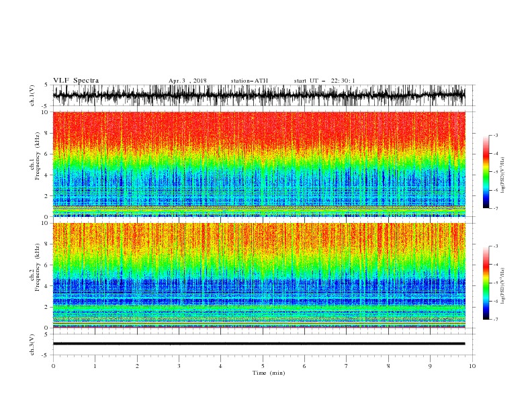Click time axis tick label "7"
Image resolution: width=532 pixels, height=411 pixels.
[x=347, y=366]
